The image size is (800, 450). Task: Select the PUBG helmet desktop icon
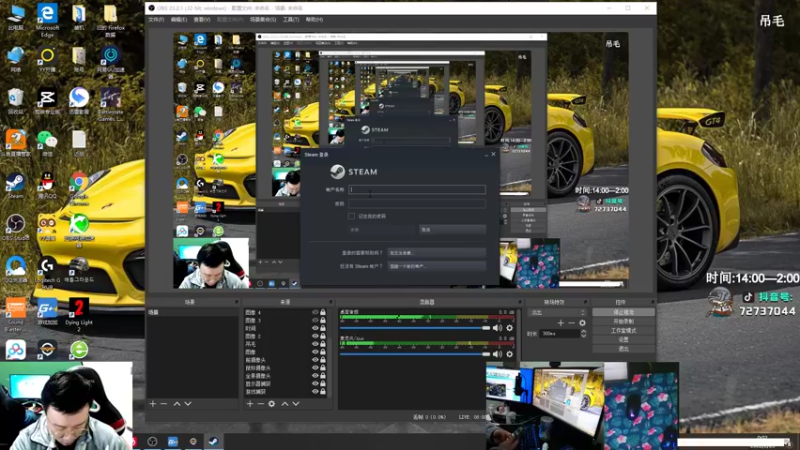click(79, 270)
